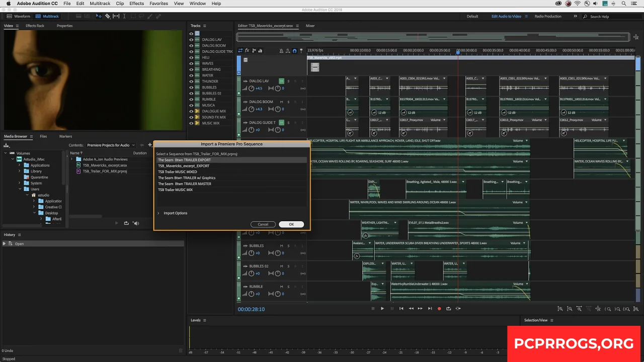Show the fx effects section in editor toolbar
Screen dimensions: 644x362
point(247,50)
